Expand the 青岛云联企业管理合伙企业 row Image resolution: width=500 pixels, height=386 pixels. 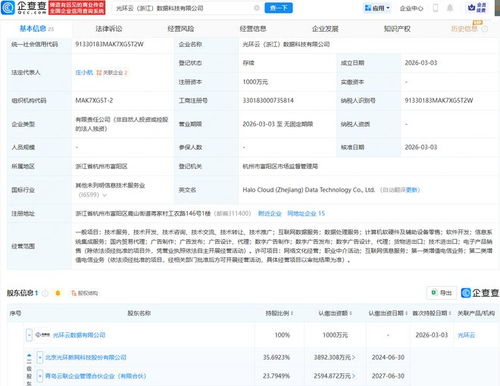pos(40,376)
